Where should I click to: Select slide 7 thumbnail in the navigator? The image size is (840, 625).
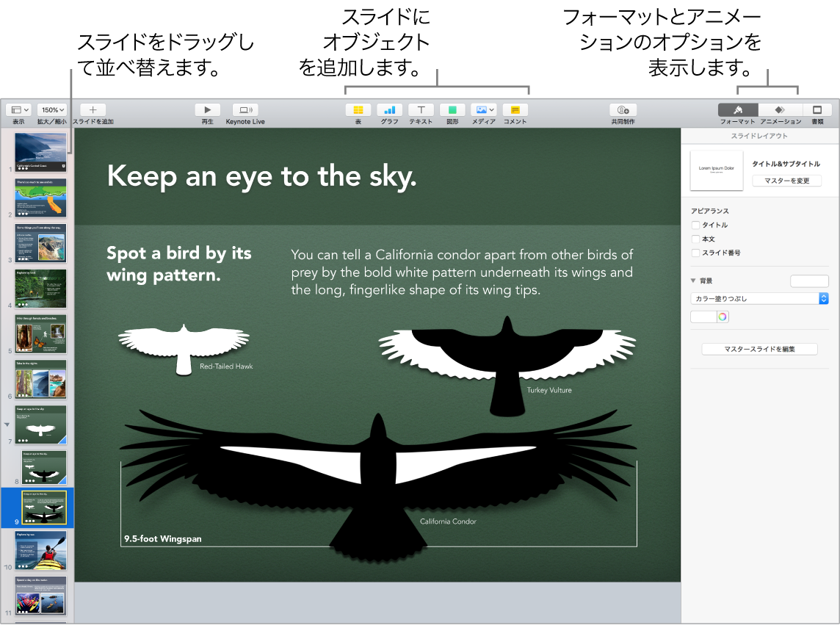(x=40, y=425)
